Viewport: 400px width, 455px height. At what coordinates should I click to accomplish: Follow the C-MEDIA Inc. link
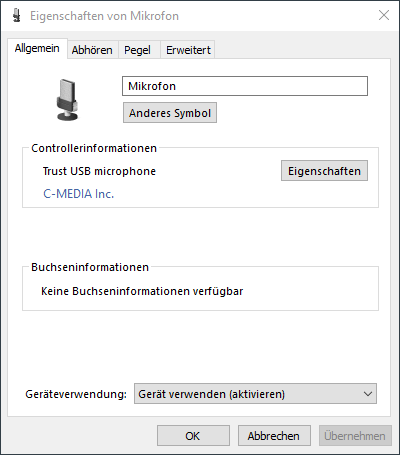pyautogui.click(x=79, y=194)
